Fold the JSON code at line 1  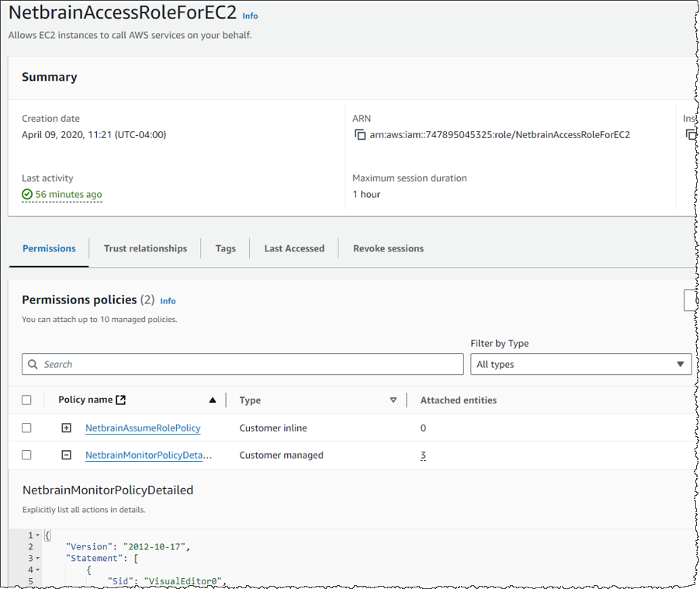38,535
